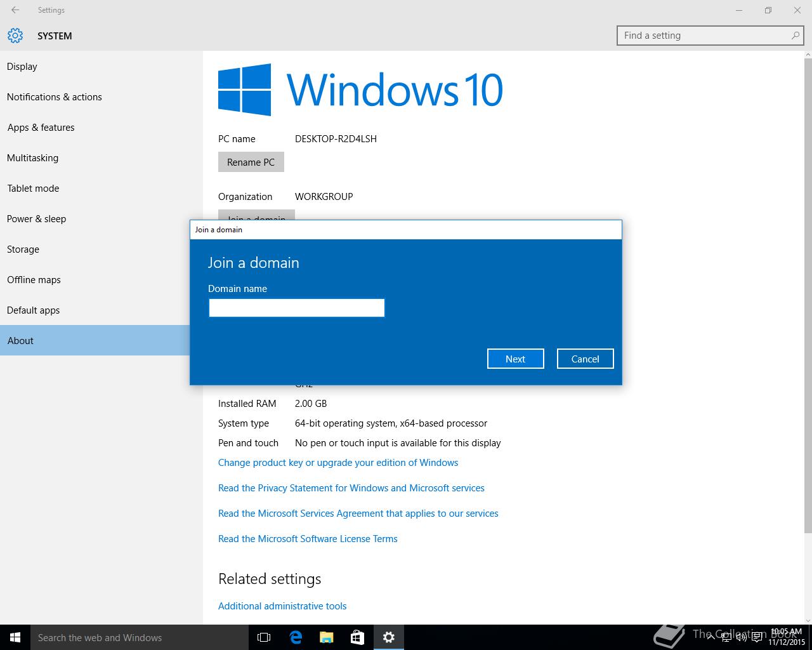The height and width of the screenshot is (650, 812).
Task: Open the Microsoft Software License Terms link
Action: tap(308, 539)
